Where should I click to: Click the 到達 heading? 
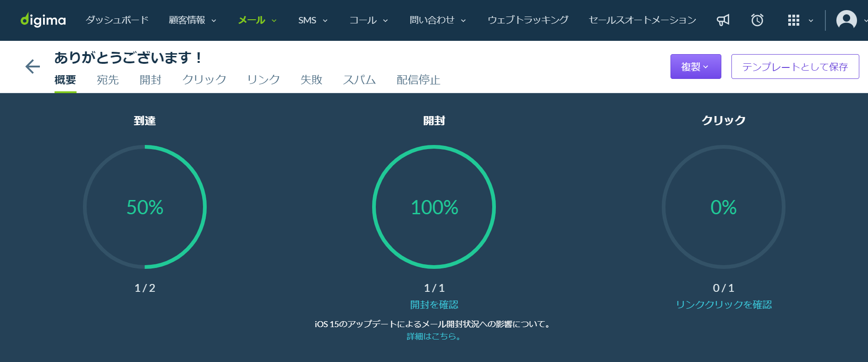tap(145, 121)
